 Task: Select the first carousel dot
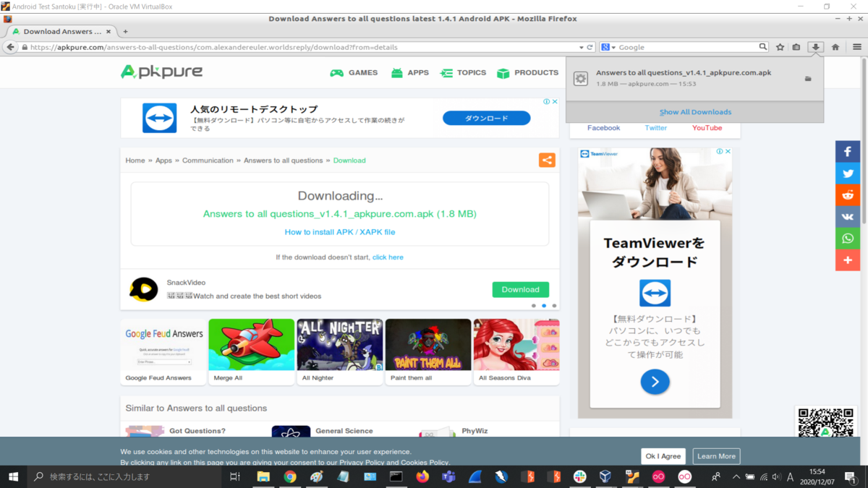tap(534, 306)
